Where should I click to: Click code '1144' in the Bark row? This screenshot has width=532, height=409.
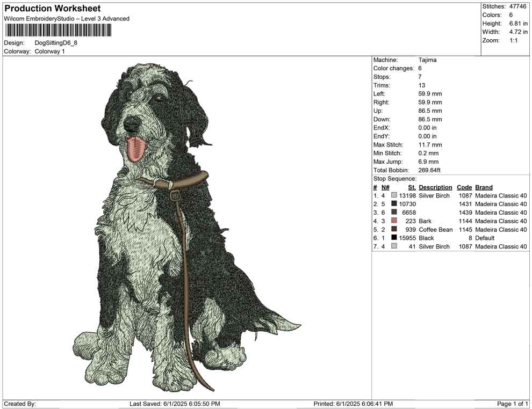(465, 221)
